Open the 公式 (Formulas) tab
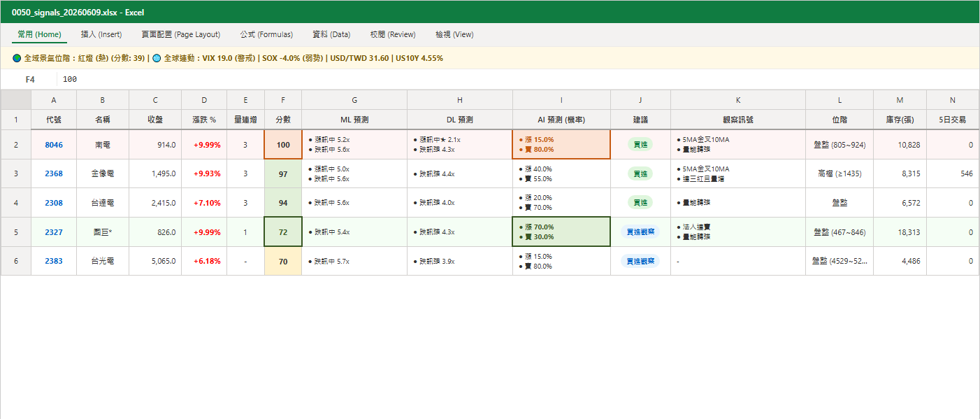This screenshot has width=980, height=419. click(266, 34)
